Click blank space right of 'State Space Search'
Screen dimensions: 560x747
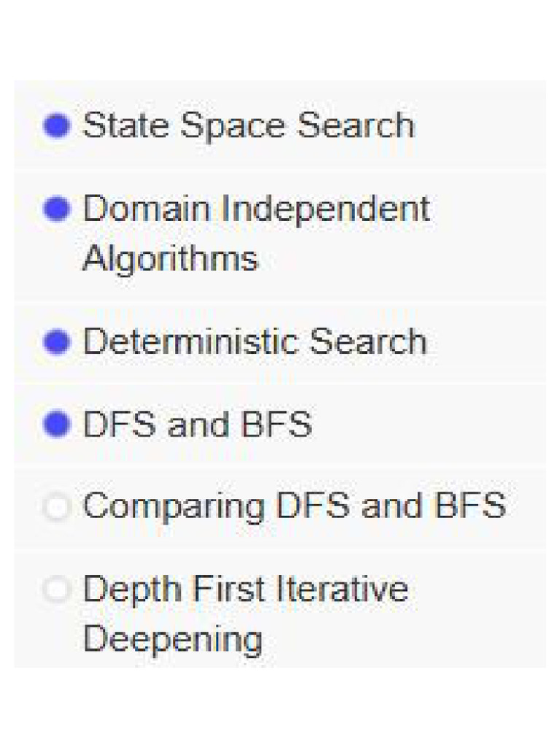[481, 125]
